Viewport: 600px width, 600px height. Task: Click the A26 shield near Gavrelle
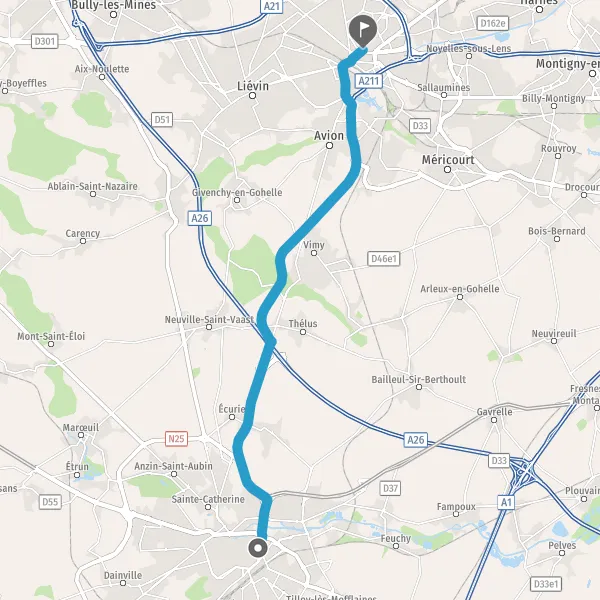tap(416, 440)
